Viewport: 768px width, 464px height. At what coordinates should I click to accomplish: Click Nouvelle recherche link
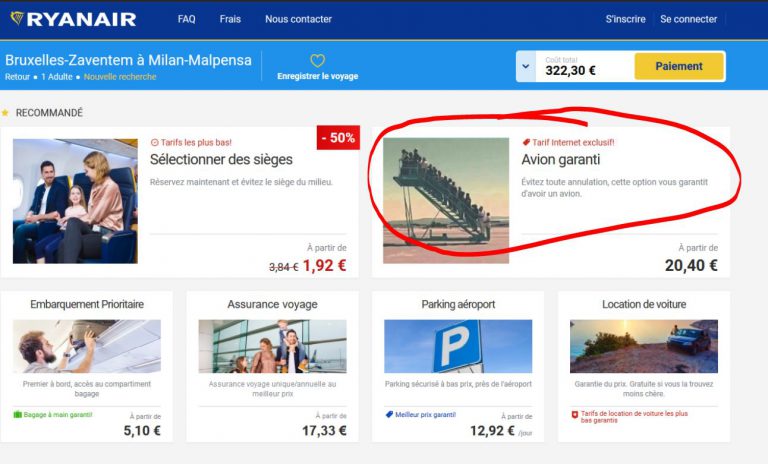point(120,77)
